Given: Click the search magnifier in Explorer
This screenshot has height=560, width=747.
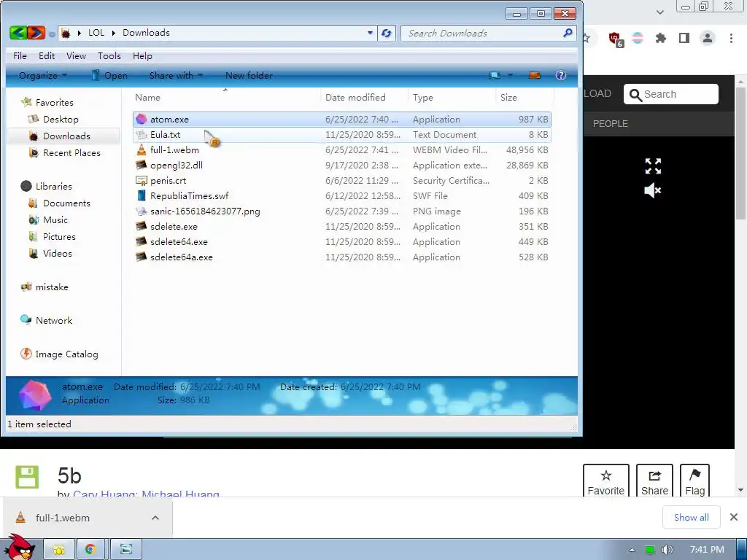Looking at the screenshot, I should click(x=568, y=33).
